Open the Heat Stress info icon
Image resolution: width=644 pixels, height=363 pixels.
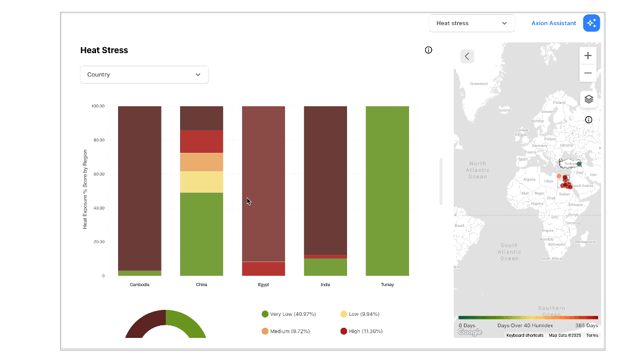(x=428, y=50)
